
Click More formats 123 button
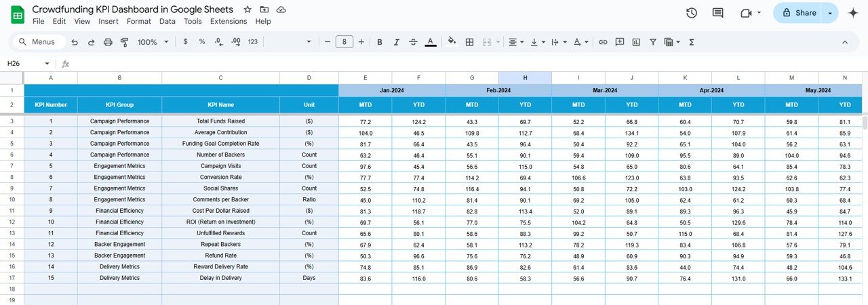(x=253, y=42)
